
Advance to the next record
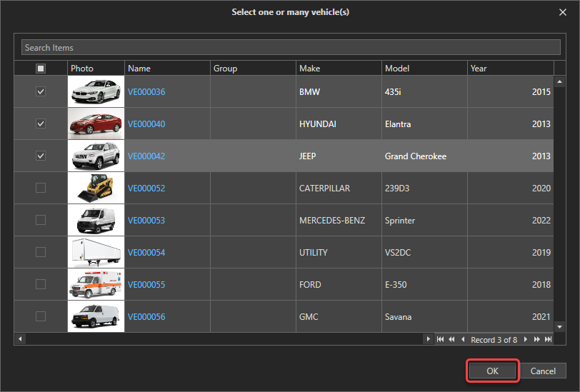coord(526,339)
